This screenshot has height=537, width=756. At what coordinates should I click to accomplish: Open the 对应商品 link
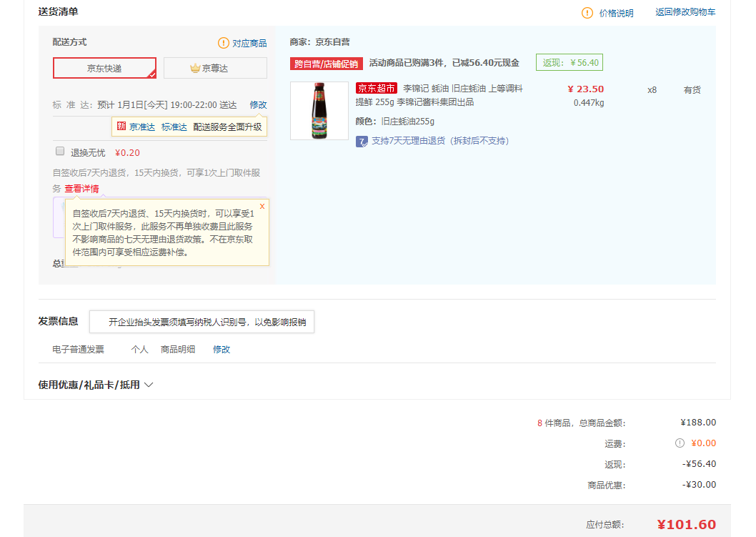(249, 43)
